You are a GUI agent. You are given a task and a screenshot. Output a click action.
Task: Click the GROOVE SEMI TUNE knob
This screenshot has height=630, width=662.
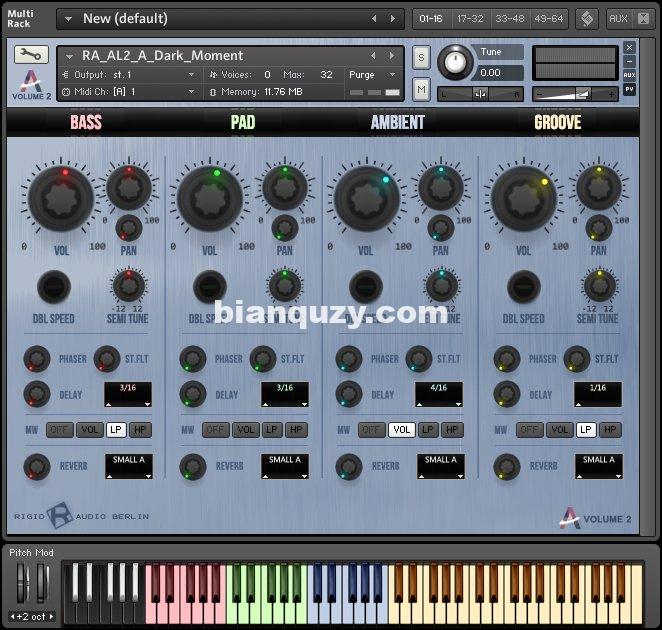click(x=600, y=285)
